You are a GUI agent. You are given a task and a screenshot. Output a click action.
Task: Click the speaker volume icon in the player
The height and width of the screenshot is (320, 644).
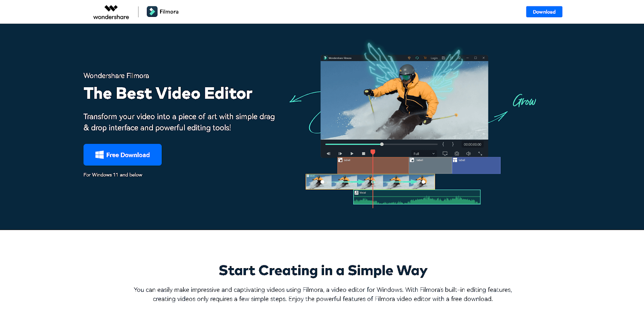(x=469, y=154)
